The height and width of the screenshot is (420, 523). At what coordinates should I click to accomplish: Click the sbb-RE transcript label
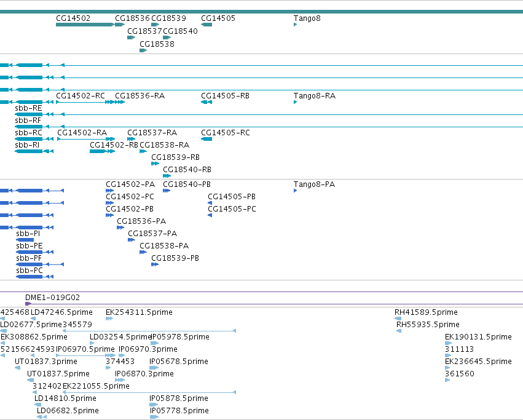(29, 108)
